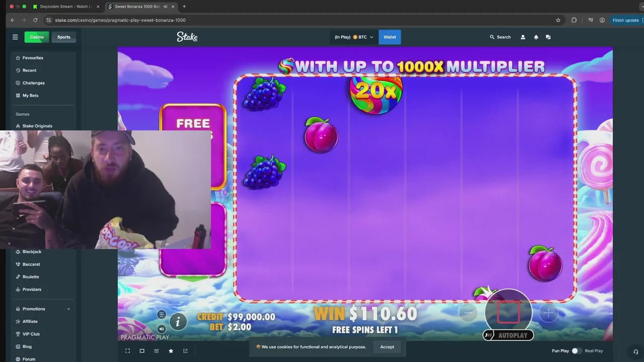The height and width of the screenshot is (362, 644).
Task: Switch to Casino tab
Action: coord(37,37)
